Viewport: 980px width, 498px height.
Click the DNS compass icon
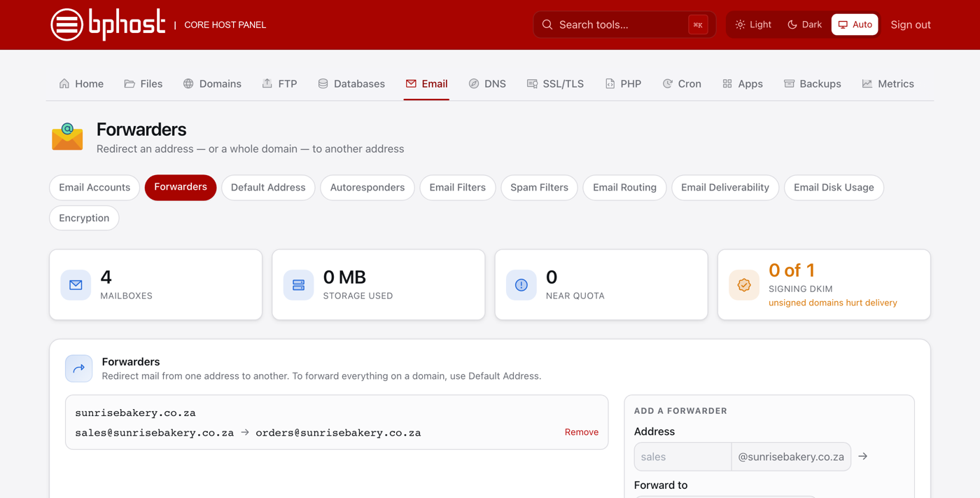tap(474, 83)
